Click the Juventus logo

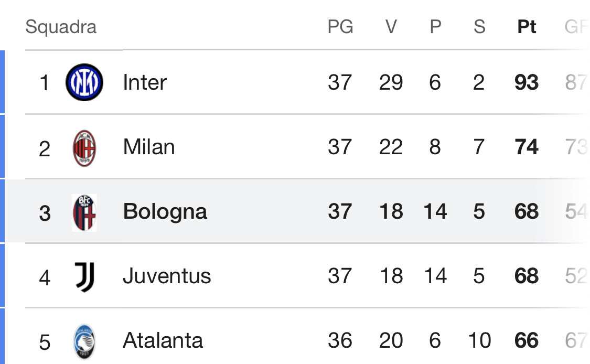tap(84, 277)
